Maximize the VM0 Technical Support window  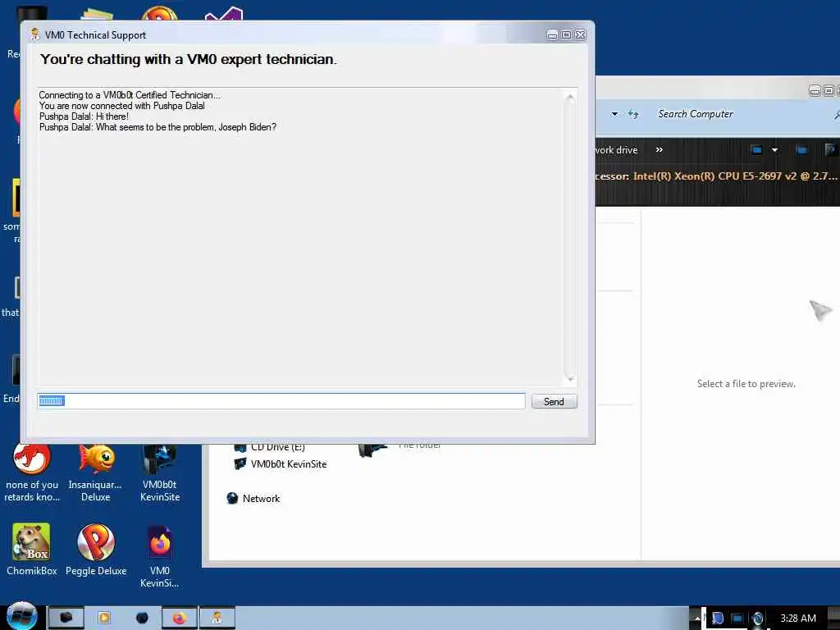coord(566,34)
